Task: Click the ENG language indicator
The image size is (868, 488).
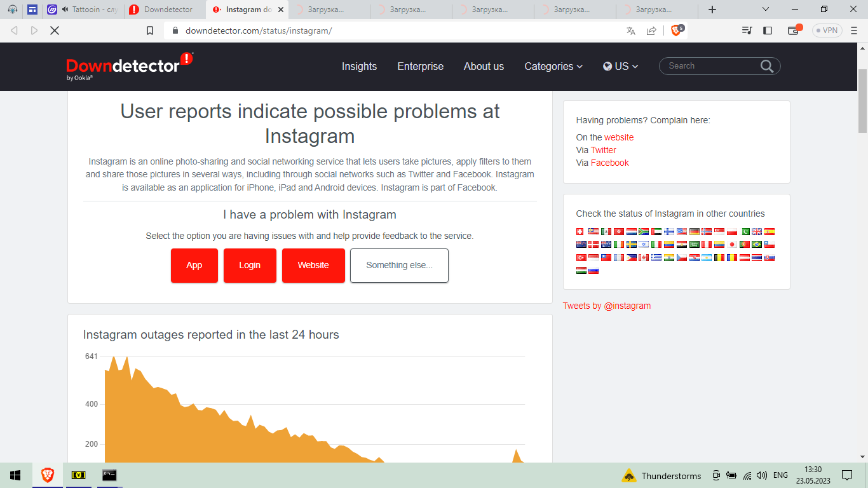Action: pyautogui.click(x=780, y=475)
